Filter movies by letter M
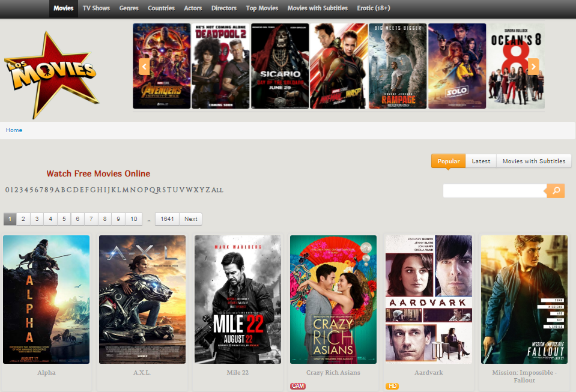Screen dimensions: 576x392 click(126, 190)
